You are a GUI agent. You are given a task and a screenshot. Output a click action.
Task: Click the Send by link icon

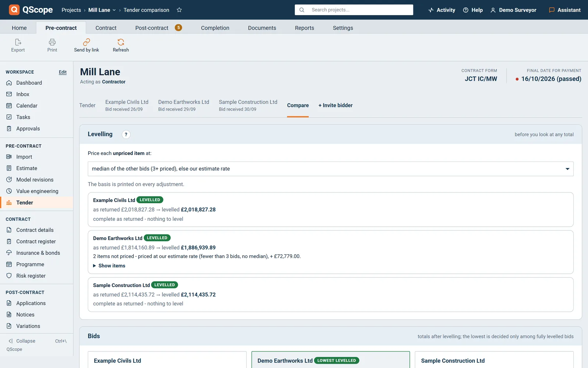86,42
